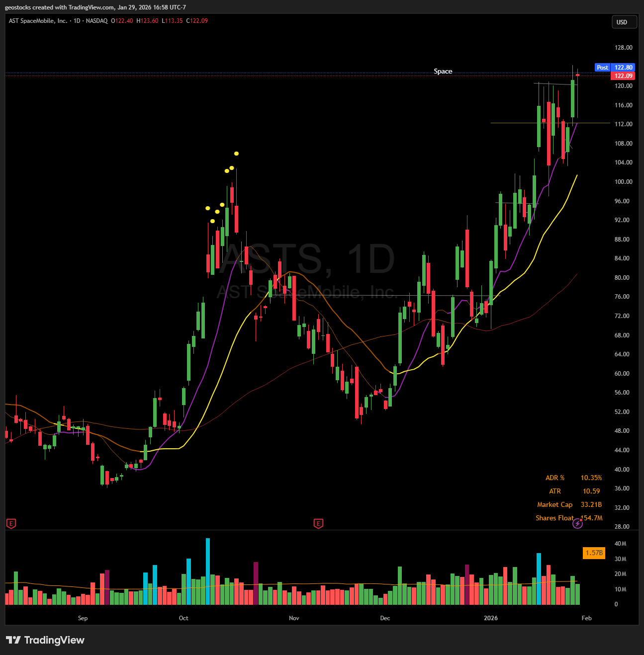
Task: Click the ATR value 10.59
Action: (591, 491)
